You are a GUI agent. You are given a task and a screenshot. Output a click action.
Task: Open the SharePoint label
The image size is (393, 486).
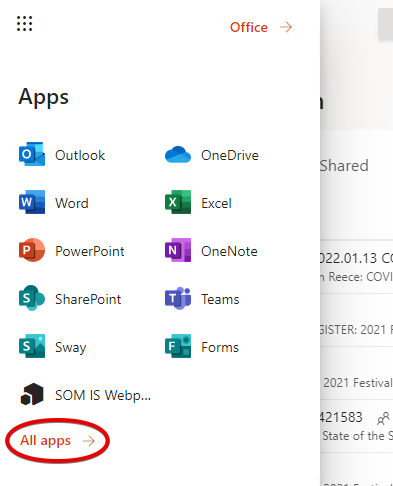tap(88, 299)
